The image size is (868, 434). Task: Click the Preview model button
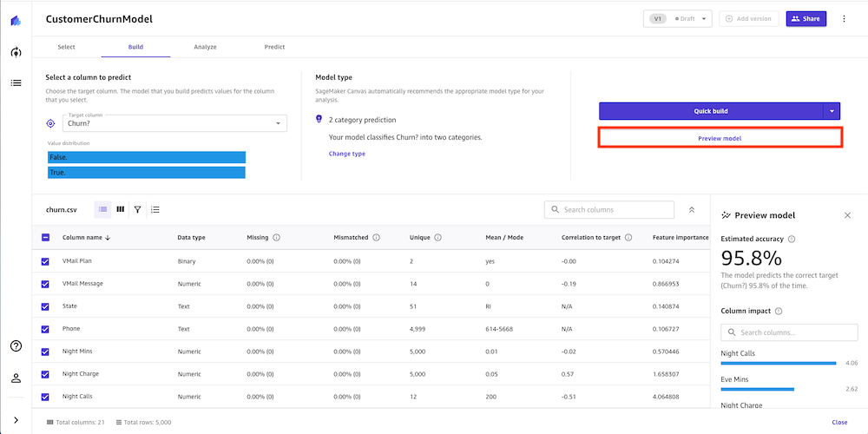tap(720, 138)
